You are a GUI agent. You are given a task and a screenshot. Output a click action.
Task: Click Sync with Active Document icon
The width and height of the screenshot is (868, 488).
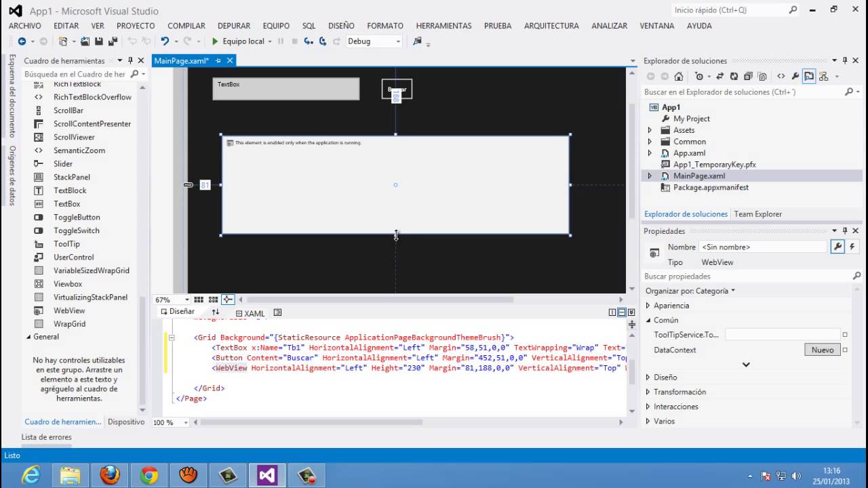(719, 77)
